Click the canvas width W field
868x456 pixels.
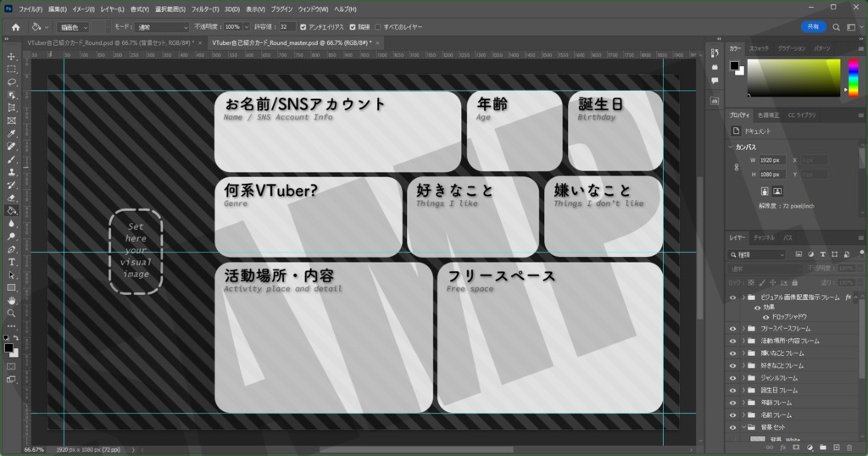(772, 160)
